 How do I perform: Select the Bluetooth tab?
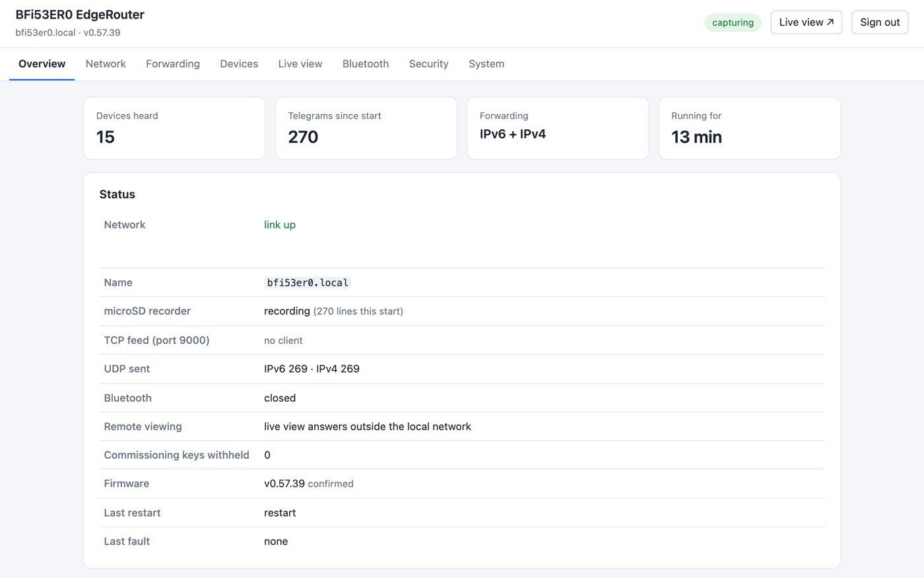point(366,64)
